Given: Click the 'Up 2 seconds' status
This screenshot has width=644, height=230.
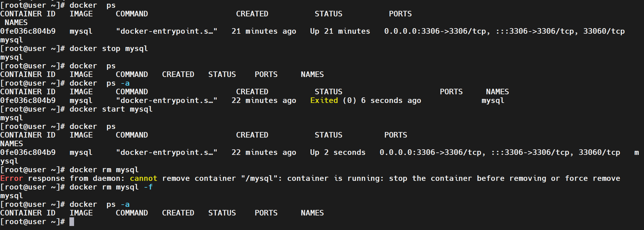Looking at the screenshot, I should 338,152.
